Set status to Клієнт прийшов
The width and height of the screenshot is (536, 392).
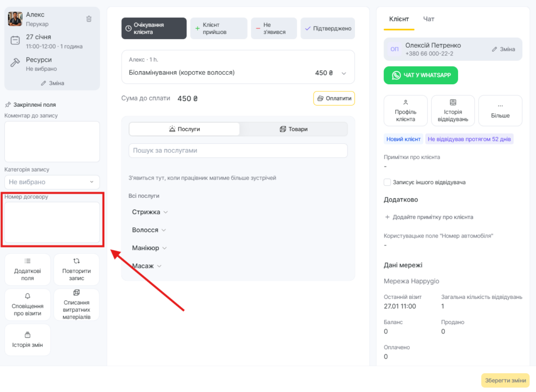pos(218,28)
